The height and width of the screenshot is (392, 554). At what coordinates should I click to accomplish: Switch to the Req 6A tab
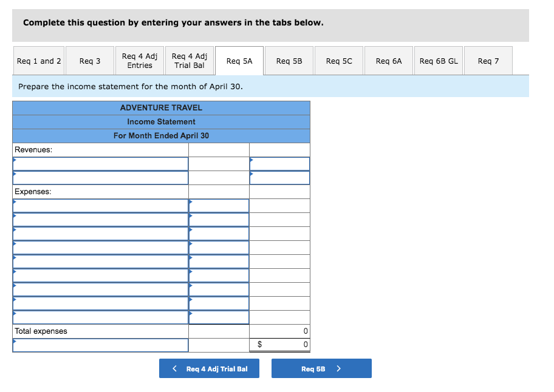click(389, 61)
